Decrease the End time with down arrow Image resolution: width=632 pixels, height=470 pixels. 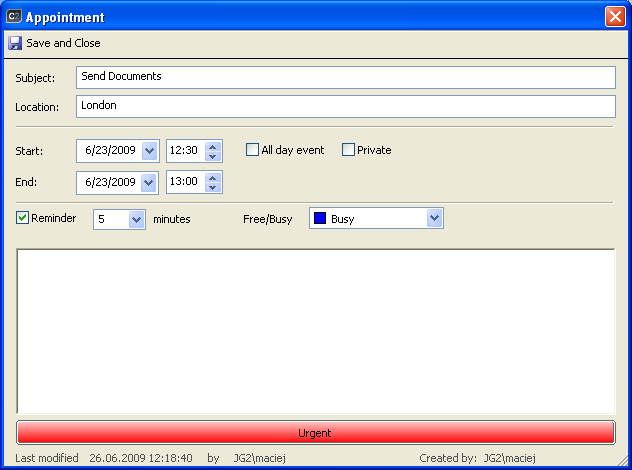pyautogui.click(x=213, y=187)
